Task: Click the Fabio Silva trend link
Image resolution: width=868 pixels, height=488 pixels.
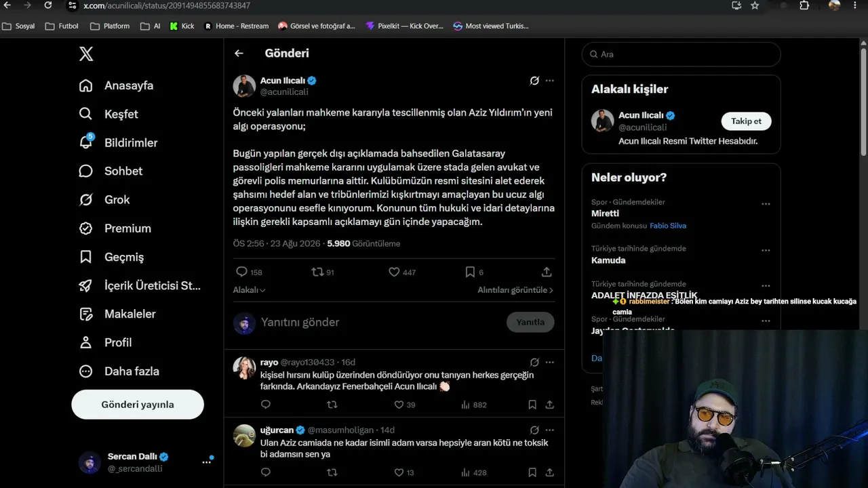Action: click(x=668, y=226)
